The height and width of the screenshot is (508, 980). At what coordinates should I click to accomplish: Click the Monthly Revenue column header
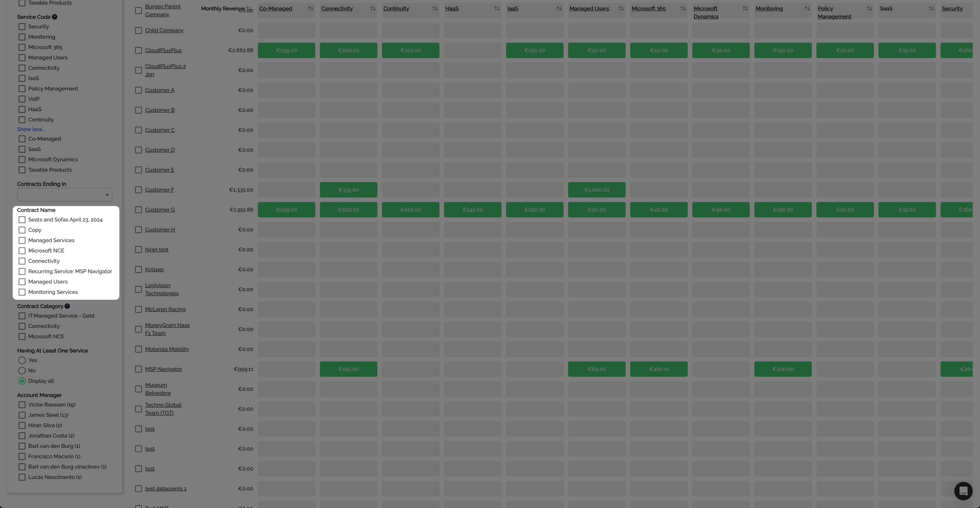point(223,8)
